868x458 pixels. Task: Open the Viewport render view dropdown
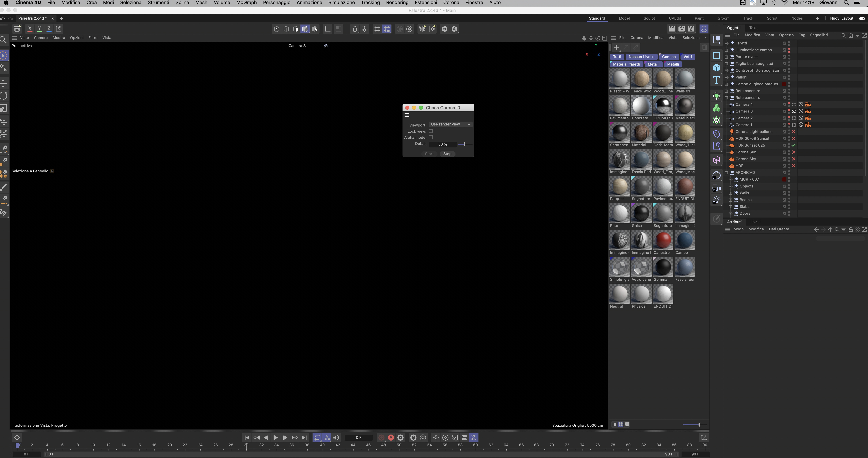click(450, 124)
